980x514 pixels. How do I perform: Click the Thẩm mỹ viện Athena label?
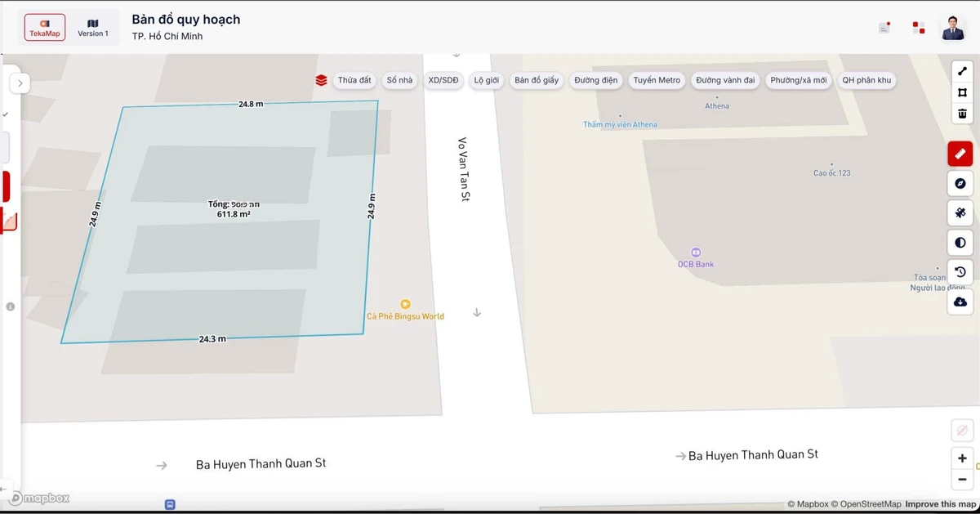tap(620, 125)
